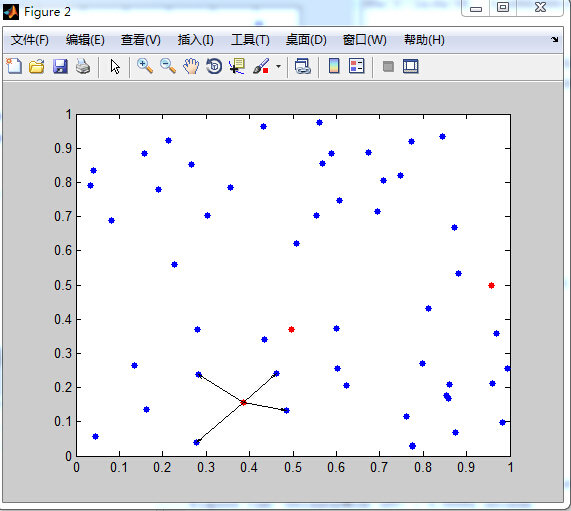Click the Link Plot icon
The width and height of the screenshot is (571, 511).
coord(303,67)
